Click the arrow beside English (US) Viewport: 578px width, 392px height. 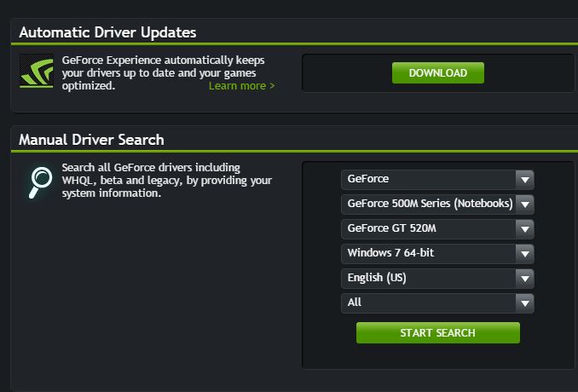pos(525,278)
